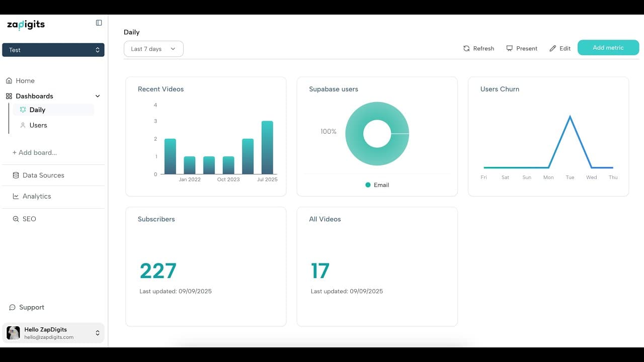Click the Data Sources database icon
644x362 pixels.
[x=16, y=175]
